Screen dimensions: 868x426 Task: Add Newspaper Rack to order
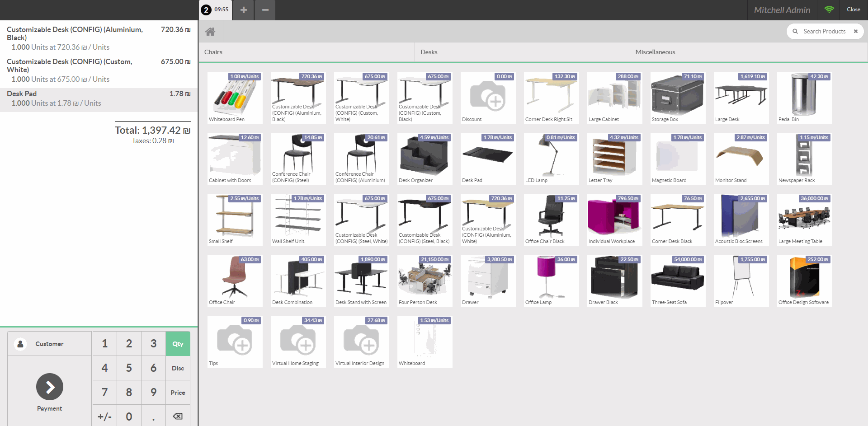click(805, 159)
